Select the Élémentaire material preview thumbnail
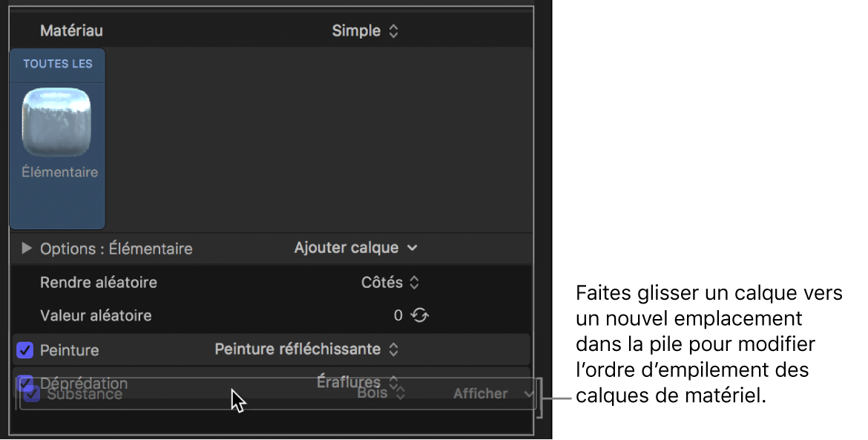 (56, 121)
